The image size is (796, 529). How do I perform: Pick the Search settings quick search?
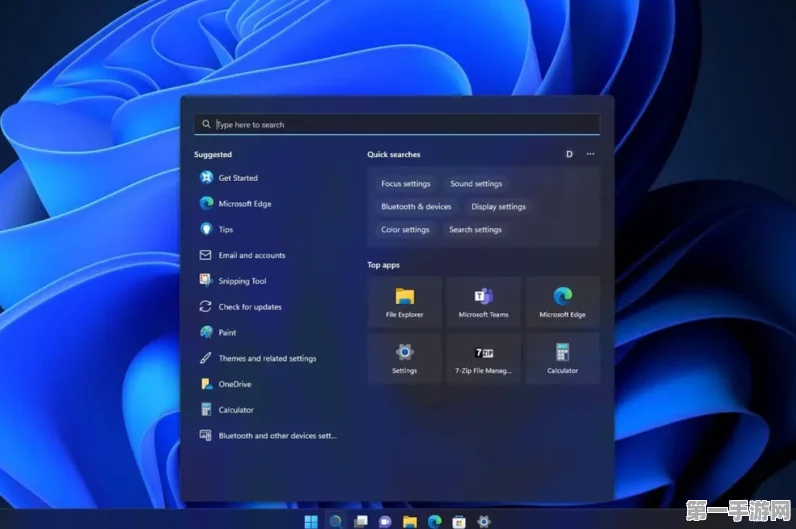coord(475,229)
